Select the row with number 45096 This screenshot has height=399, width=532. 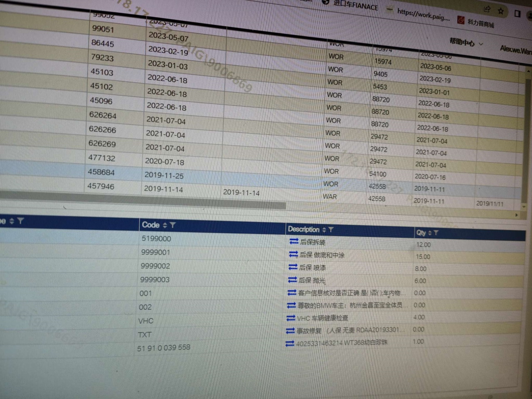click(101, 101)
